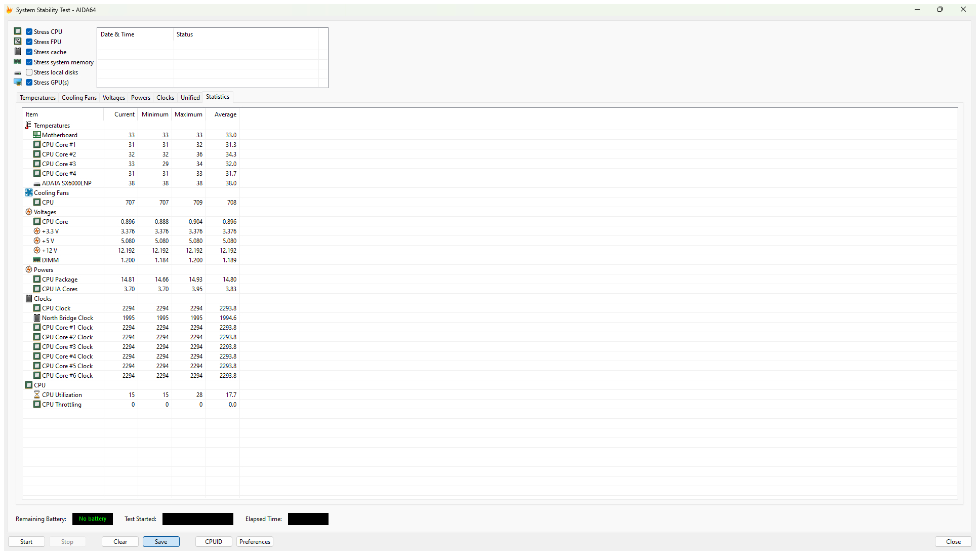This screenshot has width=980, height=555.
Task: Click the Stress cache icon
Action: [x=18, y=52]
